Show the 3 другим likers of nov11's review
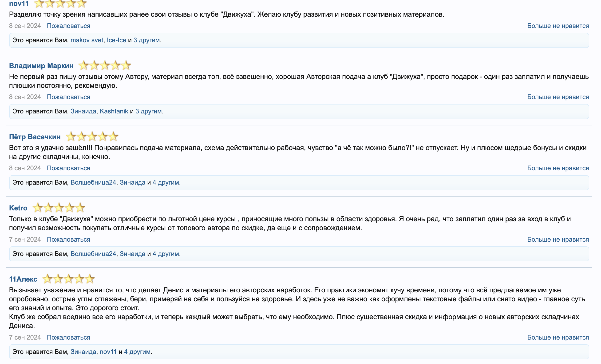Screen dimensions: 601x364 146,40
